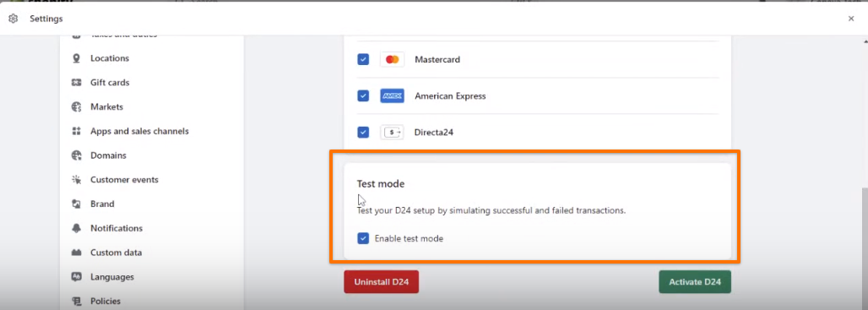Uncheck the Mastercard checkbox
The height and width of the screenshot is (310, 868).
pyautogui.click(x=363, y=59)
